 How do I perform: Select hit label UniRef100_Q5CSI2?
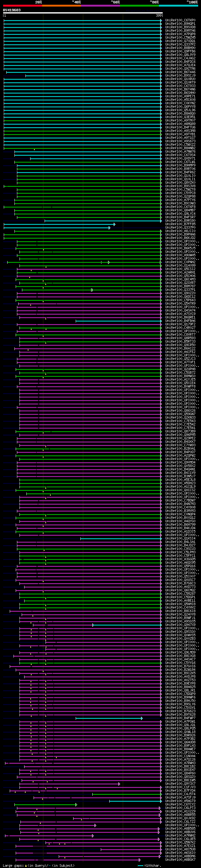[180, 269]
